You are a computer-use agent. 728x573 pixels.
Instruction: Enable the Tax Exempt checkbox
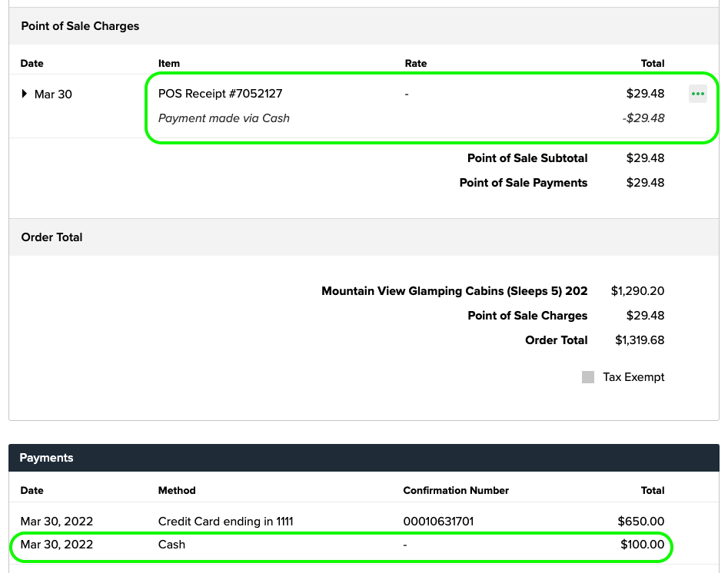click(588, 377)
